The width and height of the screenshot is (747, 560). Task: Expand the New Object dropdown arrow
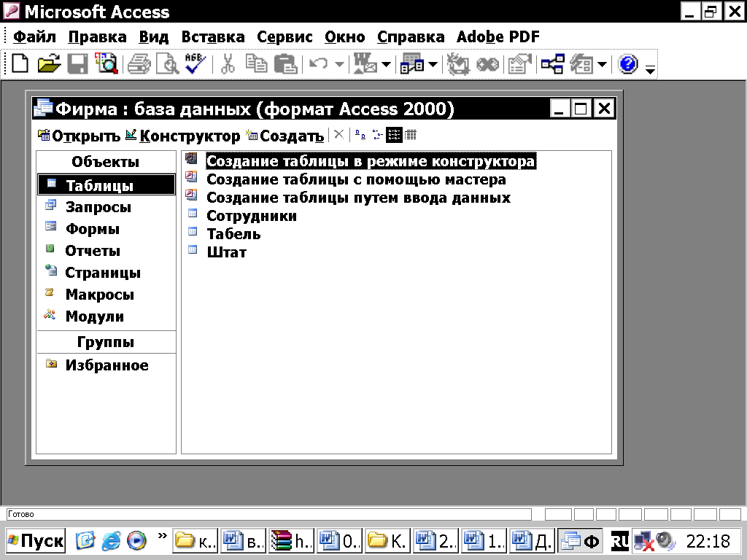(602, 64)
